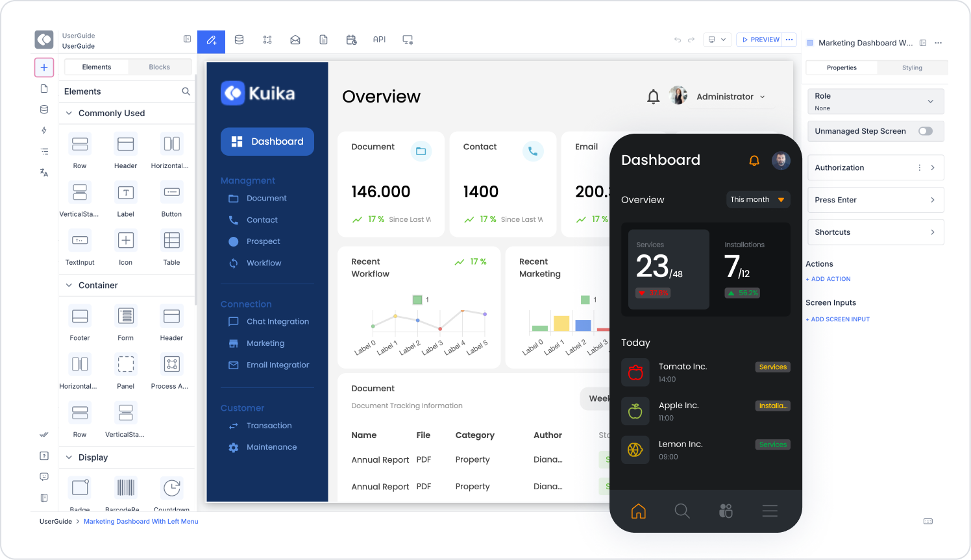Select the Footer container element
This screenshot has height=560, width=971.
(x=80, y=323)
